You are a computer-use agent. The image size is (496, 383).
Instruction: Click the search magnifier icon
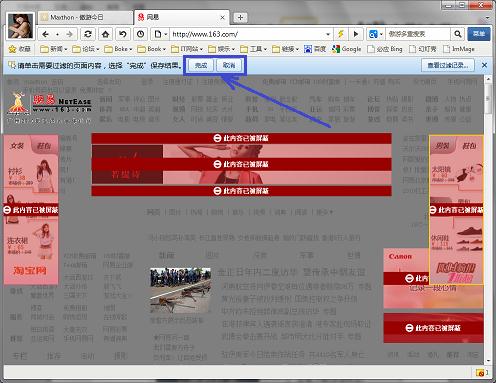[458, 34]
